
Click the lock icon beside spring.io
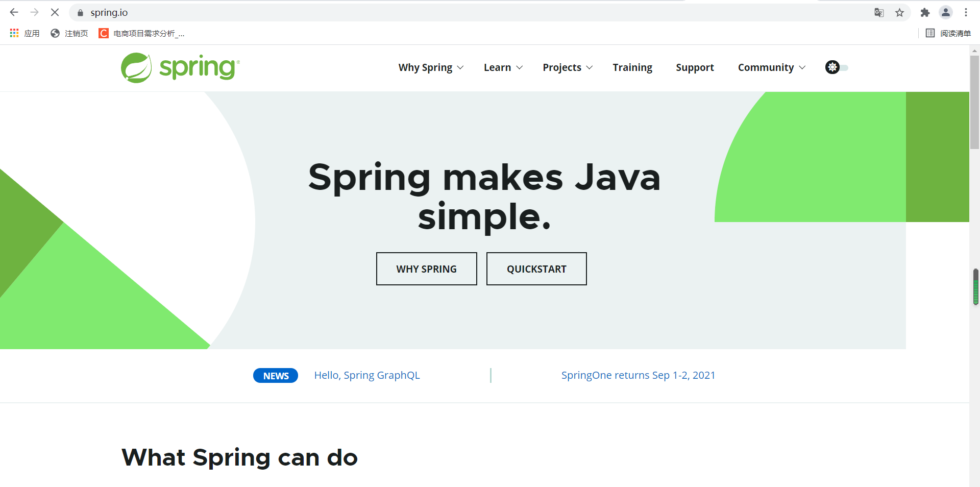point(80,13)
